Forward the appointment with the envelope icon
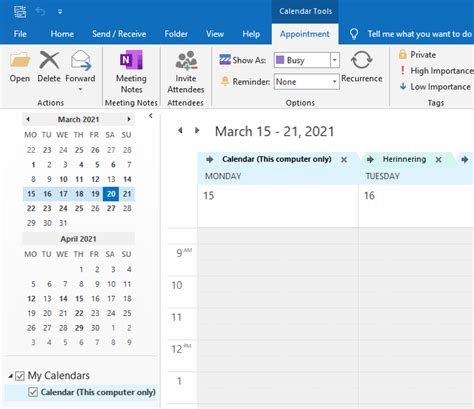This screenshot has width=474, height=409. (x=80, y=60)
